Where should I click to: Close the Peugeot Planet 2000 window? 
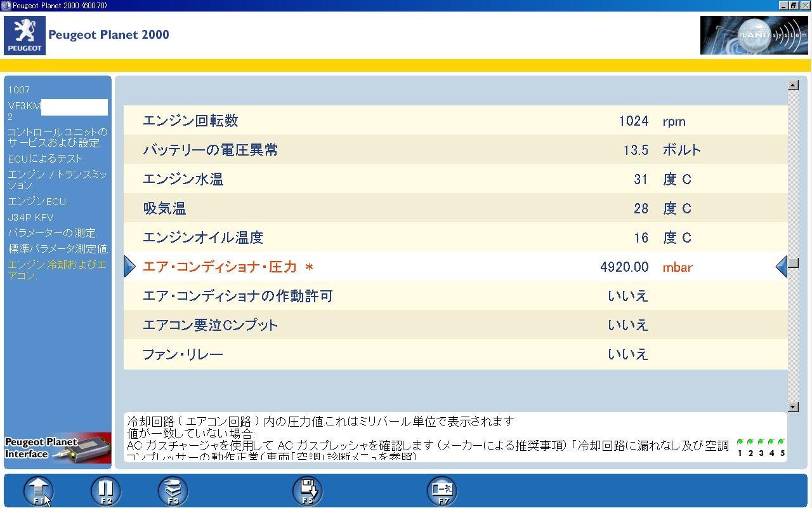(x=805, y=6)
